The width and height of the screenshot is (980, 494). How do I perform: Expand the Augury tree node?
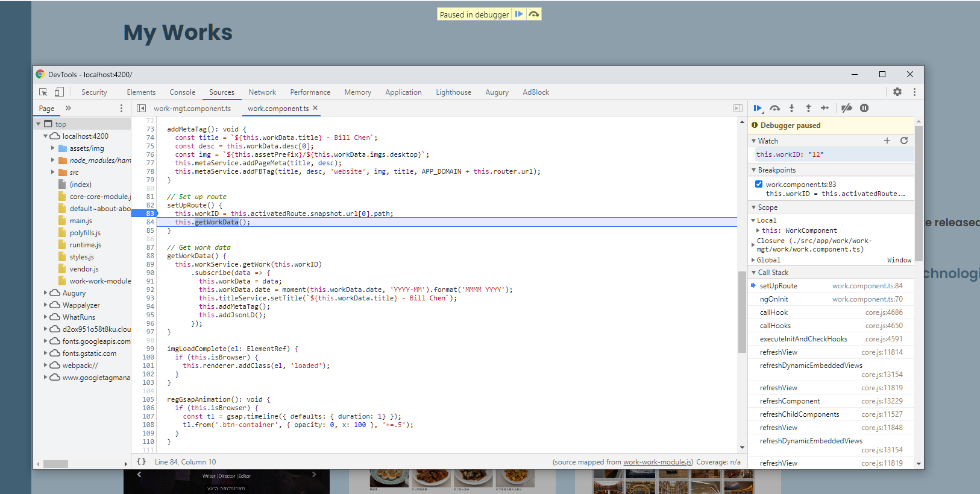pos(45,293)
